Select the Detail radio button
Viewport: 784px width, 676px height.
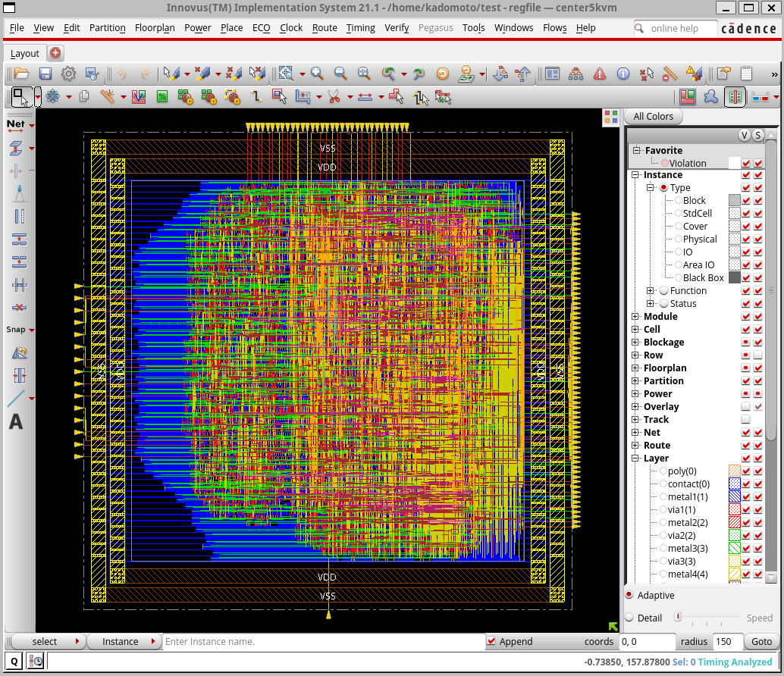click(x=629, y=618)
